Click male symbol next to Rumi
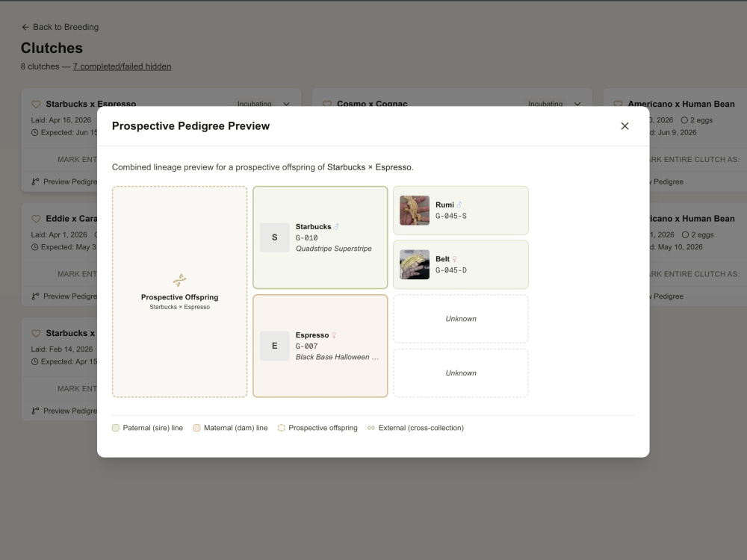 tap(459, 205)
